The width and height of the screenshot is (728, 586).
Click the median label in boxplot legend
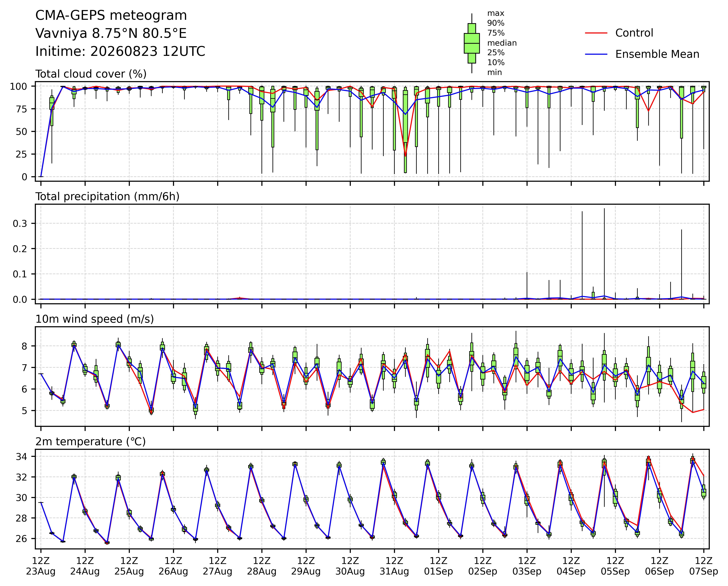[502, 43]
